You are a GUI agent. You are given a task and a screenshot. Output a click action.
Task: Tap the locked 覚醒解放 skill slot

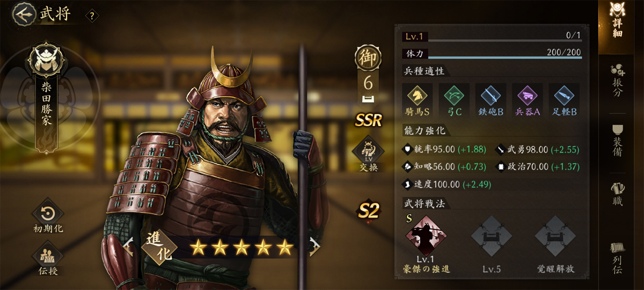pos(555,237)
